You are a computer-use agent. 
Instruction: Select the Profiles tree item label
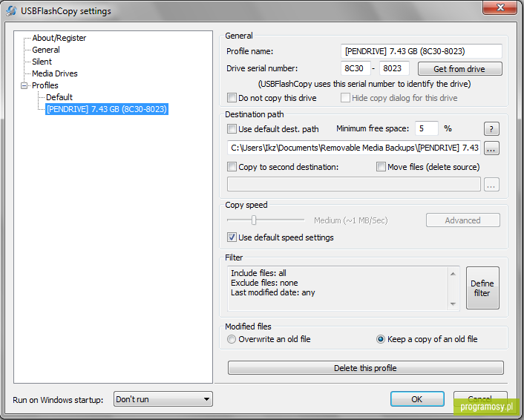pyautogui.click(x=45, y=85)
